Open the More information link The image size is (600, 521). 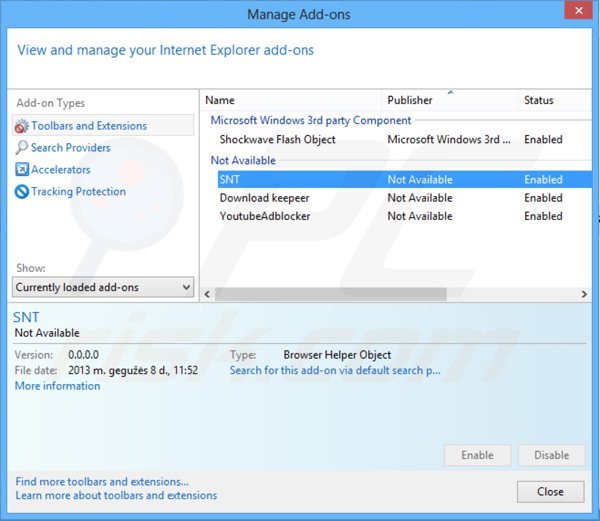tap(57, 386)
